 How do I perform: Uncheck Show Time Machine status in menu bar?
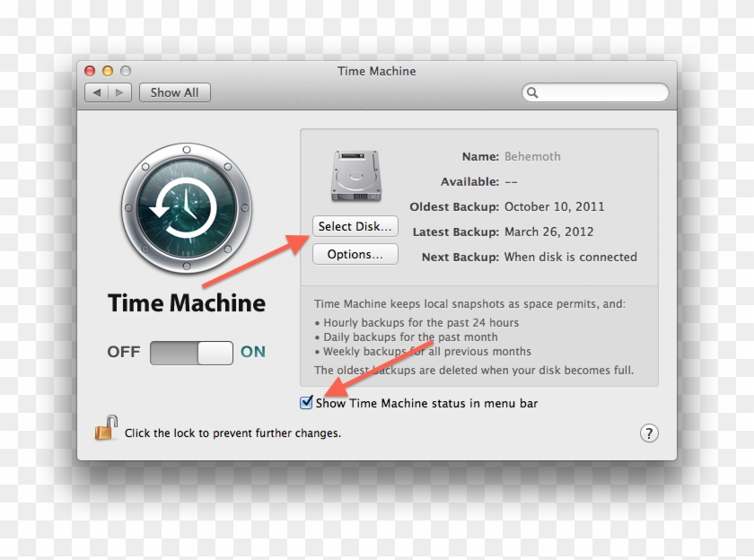coord(306,402)
